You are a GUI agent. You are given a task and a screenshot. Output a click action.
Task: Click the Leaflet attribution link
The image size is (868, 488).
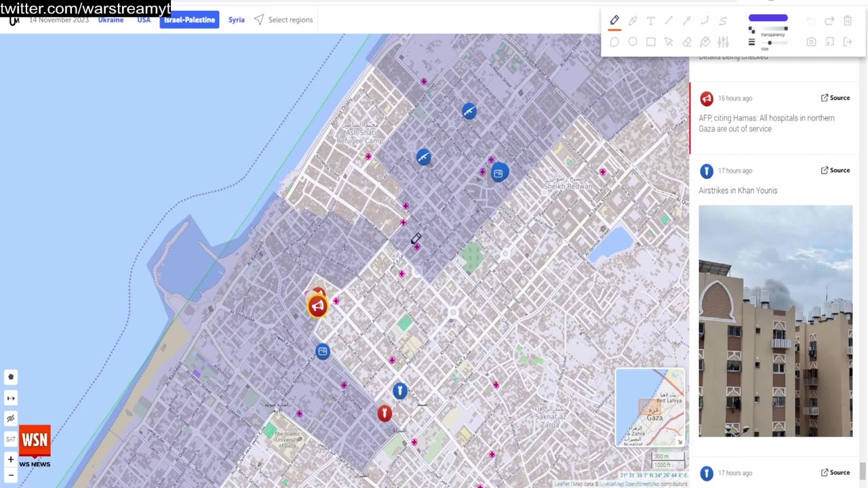(x=561, y=484)
